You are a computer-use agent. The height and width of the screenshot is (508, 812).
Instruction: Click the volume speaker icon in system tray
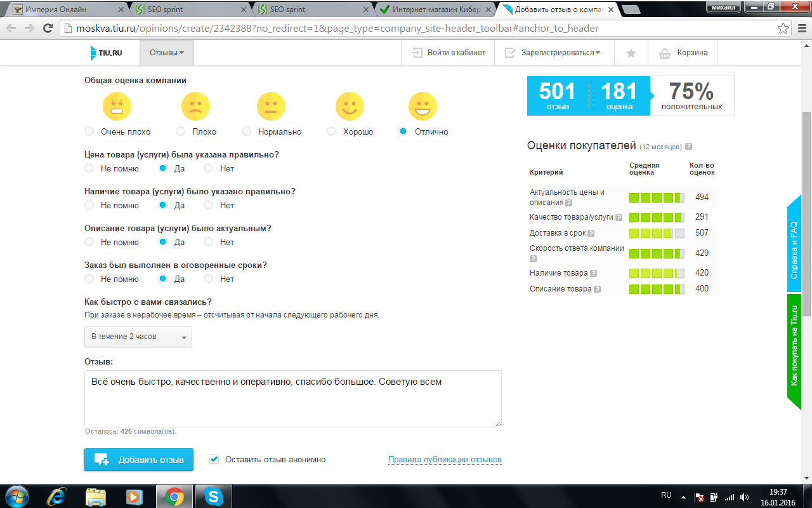(743, 497)
